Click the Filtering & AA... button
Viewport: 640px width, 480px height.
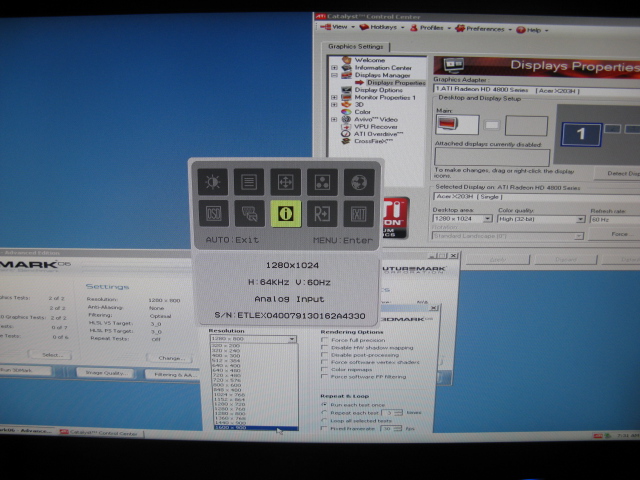173,375
